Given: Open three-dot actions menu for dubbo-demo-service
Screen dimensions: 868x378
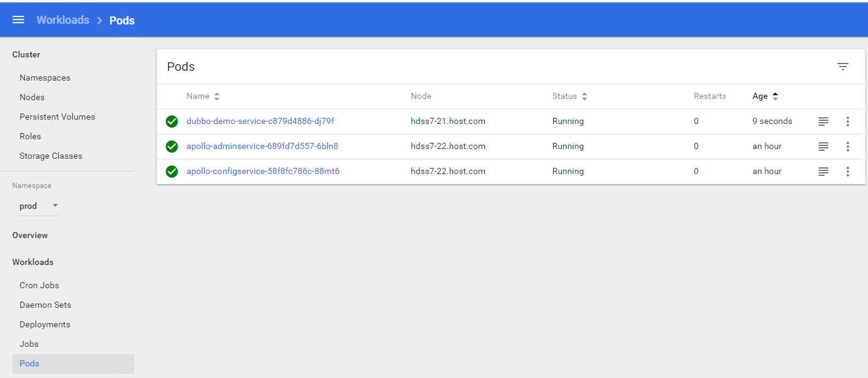Looking at the screenshot, I should [847, 122].
